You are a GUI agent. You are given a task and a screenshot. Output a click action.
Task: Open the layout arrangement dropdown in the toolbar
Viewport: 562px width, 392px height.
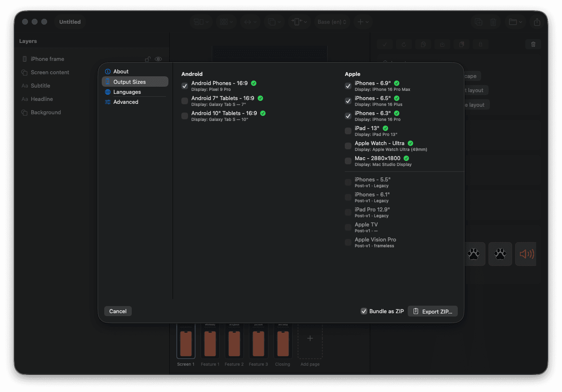pyautogui.click(x=201, y=22)
